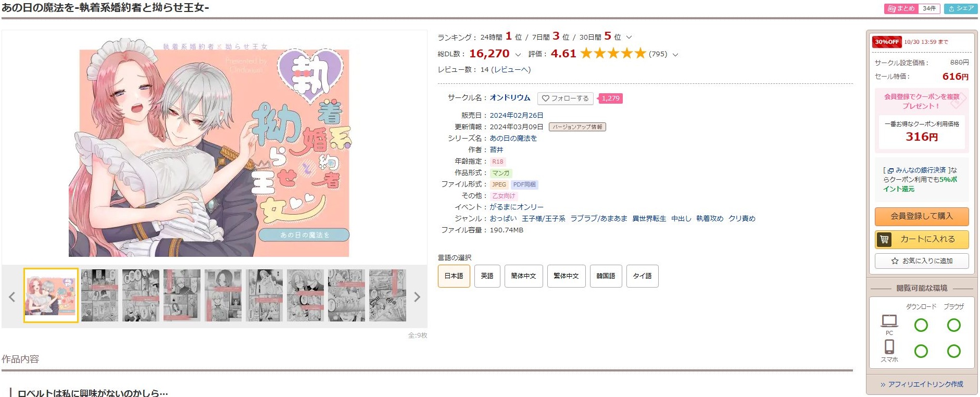This screenshot has height=397, width=980.
Task: Click the シェア share icon button
Action: coord(961,8)
